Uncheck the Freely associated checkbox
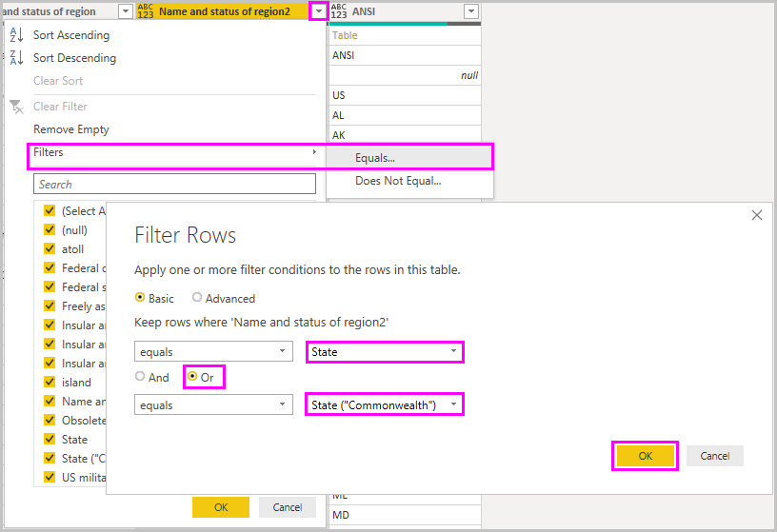This screenshot has height=532, width=777. [50, 305]
